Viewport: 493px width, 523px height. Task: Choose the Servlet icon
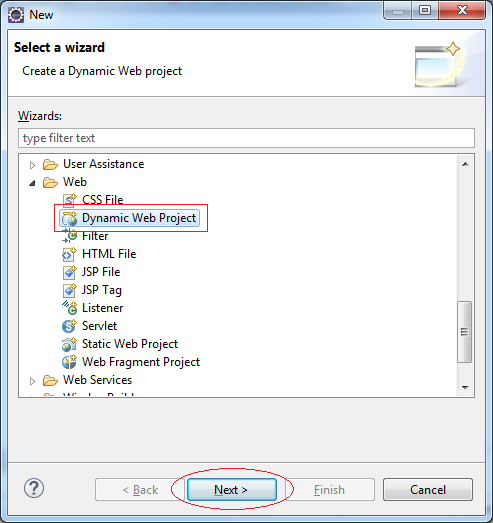(69, 326)
